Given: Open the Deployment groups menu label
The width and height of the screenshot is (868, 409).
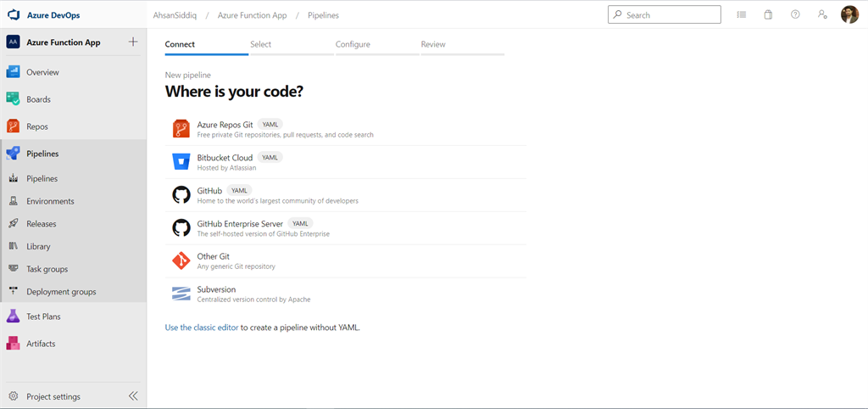Looking at the screenshot, I should click(x=61, y=292).
